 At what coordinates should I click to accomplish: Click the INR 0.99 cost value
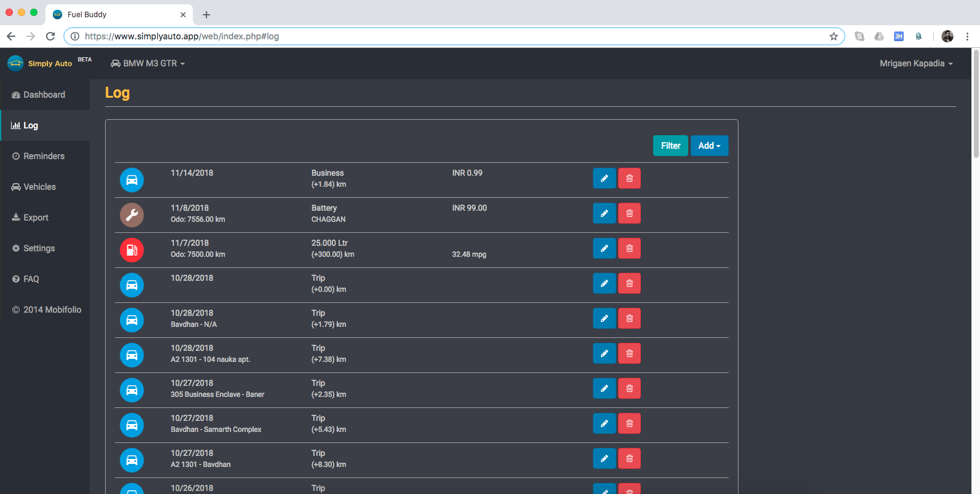467,173
